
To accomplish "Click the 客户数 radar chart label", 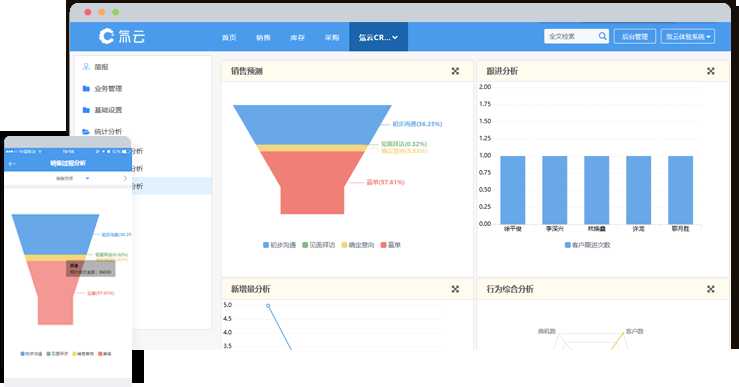I will pyautogui.click(x=634, y=331).
